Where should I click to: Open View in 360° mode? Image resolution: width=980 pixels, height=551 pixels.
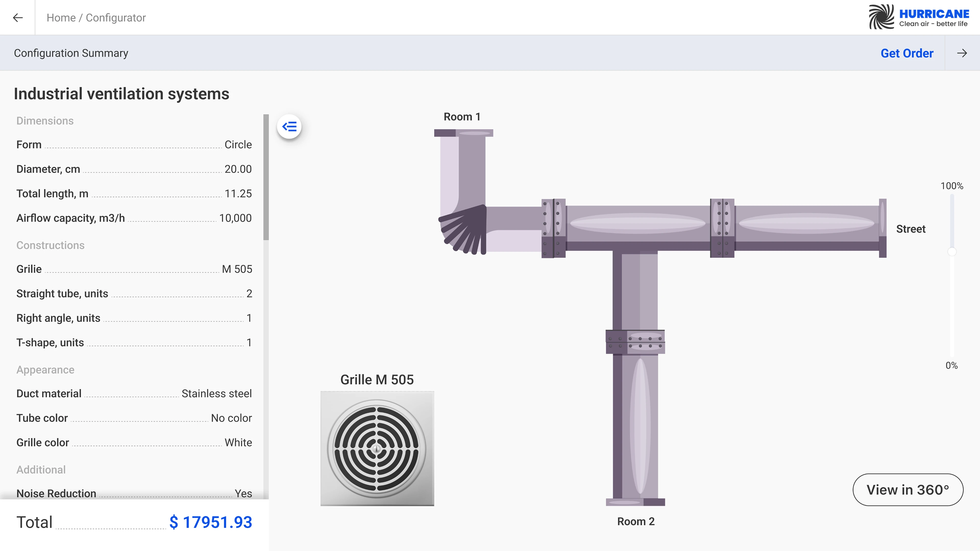908,490
